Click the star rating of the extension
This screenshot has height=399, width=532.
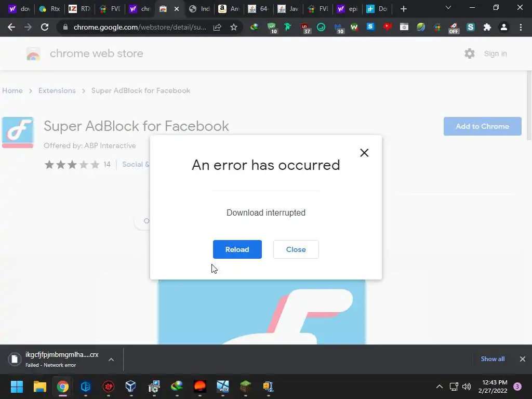pos(72,165)
